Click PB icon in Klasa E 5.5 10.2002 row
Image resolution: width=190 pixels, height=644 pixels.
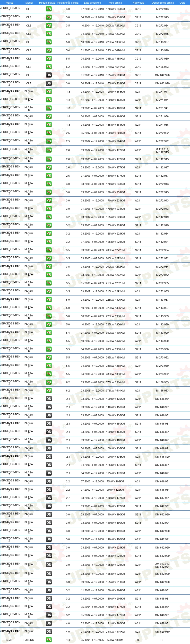pos(49,341)
